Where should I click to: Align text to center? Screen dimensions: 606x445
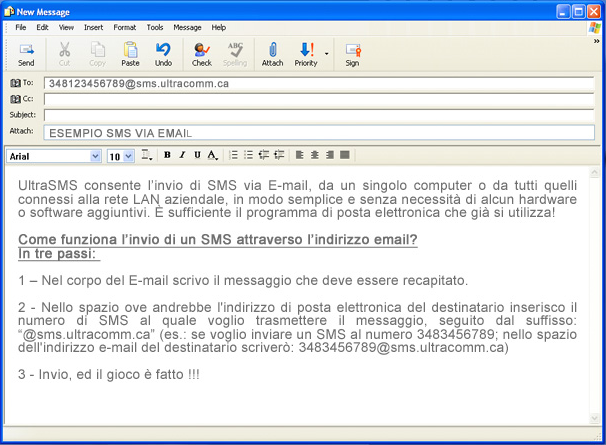point(314,155)
